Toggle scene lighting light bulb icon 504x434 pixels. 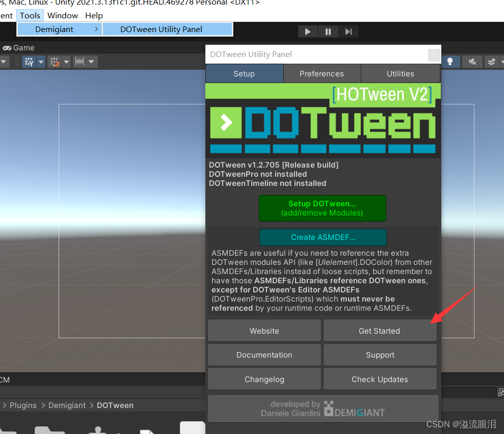[449, 61]
